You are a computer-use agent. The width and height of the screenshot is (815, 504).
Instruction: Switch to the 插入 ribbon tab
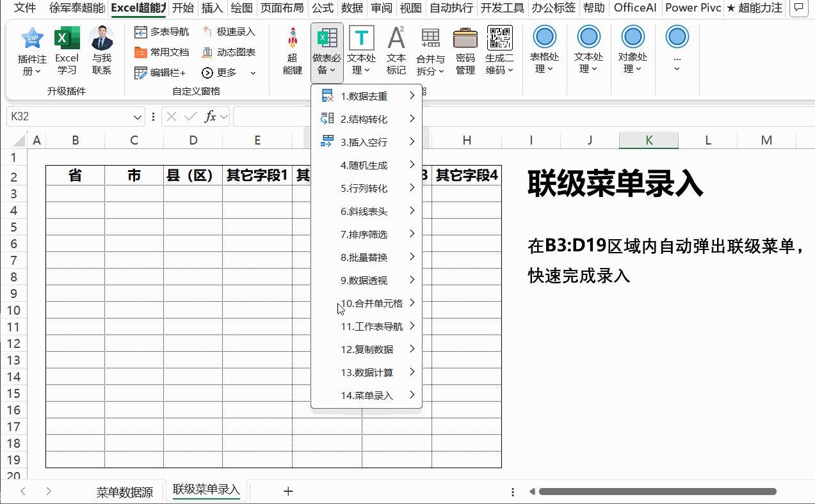[212, 8]
